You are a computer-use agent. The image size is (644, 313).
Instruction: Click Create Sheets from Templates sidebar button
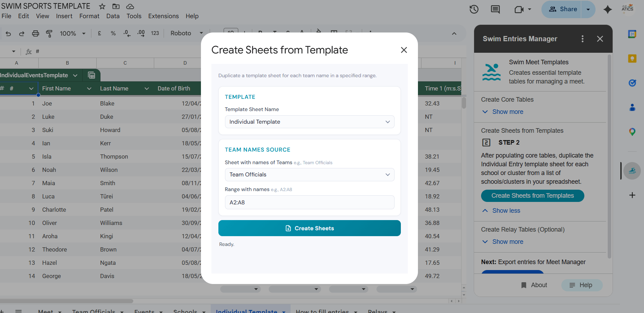[532, 196]
